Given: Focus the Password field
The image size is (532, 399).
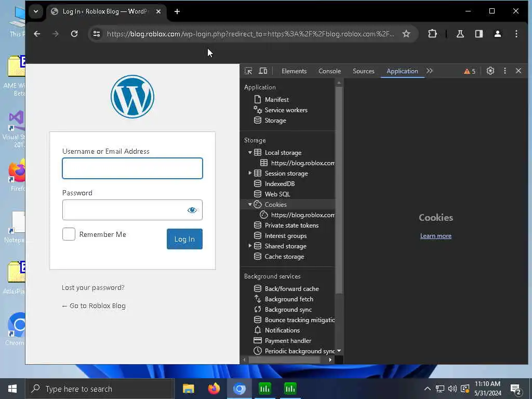Looking at the screenshot, I should 132,210.
